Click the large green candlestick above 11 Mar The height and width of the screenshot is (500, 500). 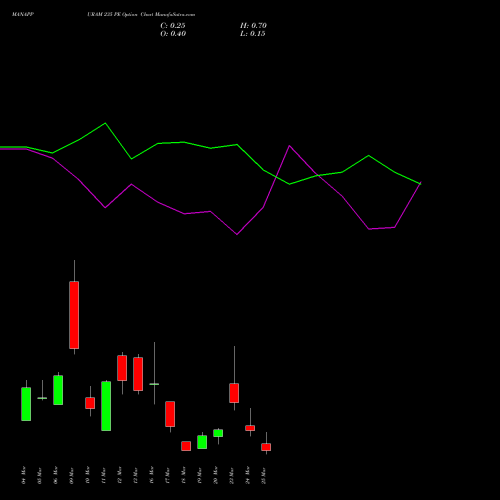(x=106, y=406)
